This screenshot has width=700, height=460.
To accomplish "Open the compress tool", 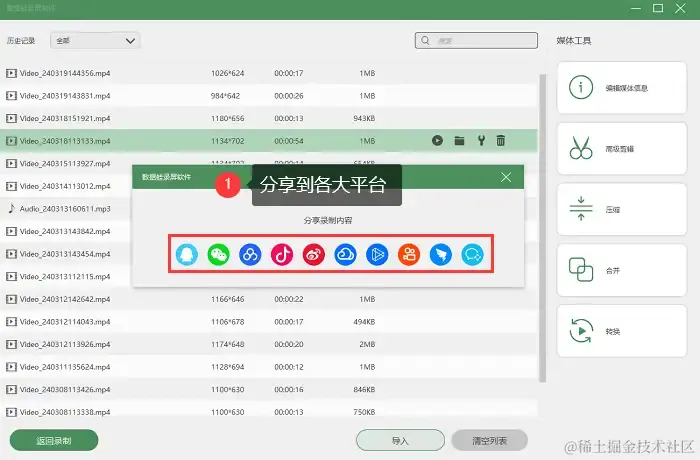I will 621,209.
